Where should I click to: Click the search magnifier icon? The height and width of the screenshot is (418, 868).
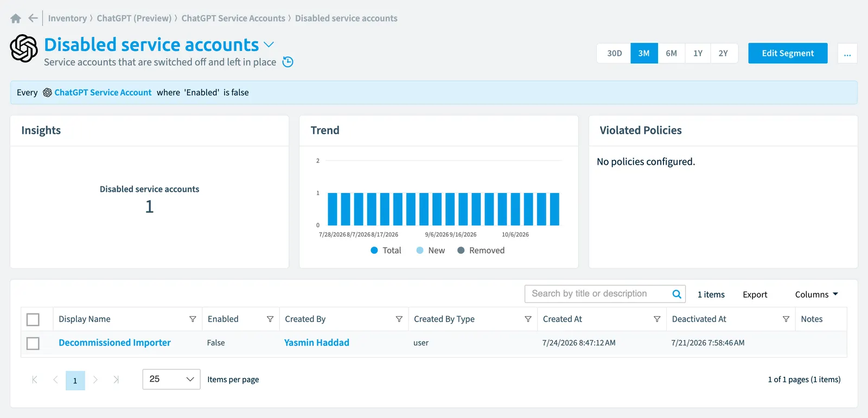pos(676,294)
